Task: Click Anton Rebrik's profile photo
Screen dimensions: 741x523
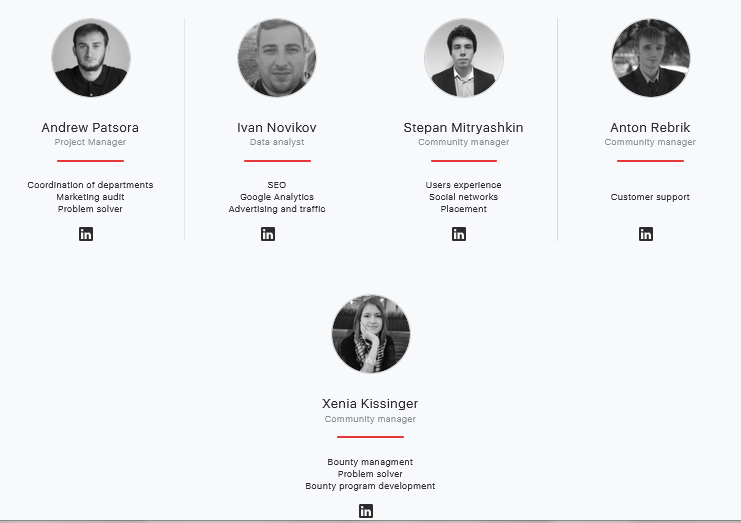Action: click(650, 58)
